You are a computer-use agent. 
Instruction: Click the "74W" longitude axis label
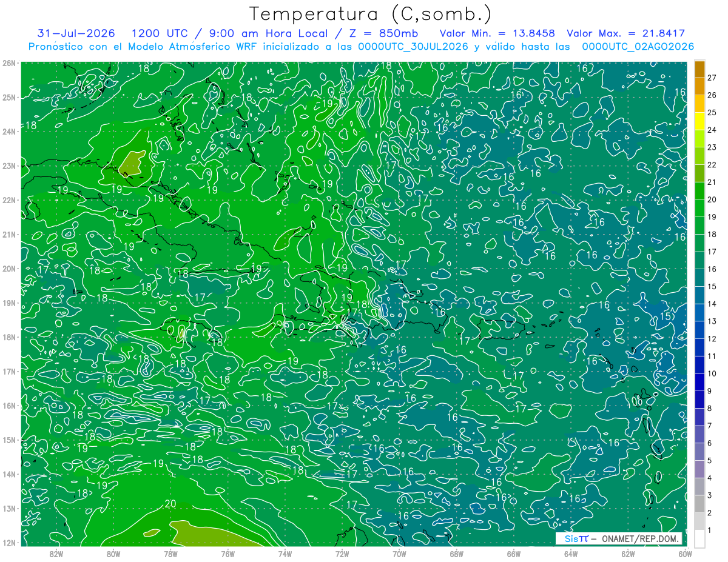point(285,554)
